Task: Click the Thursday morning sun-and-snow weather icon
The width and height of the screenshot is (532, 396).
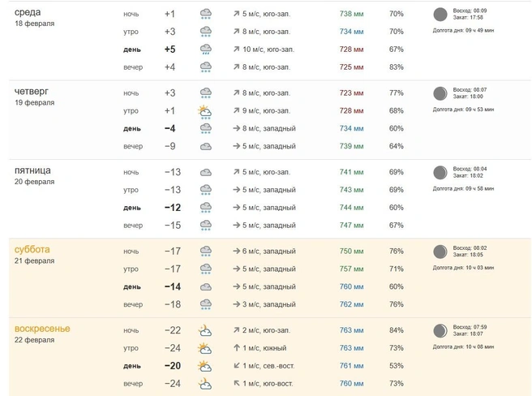Action: (205, 111)
